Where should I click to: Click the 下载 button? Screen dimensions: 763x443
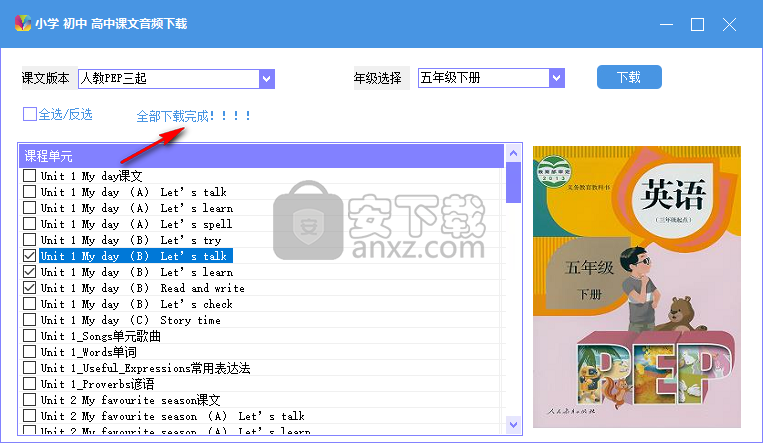pos(629,77)
